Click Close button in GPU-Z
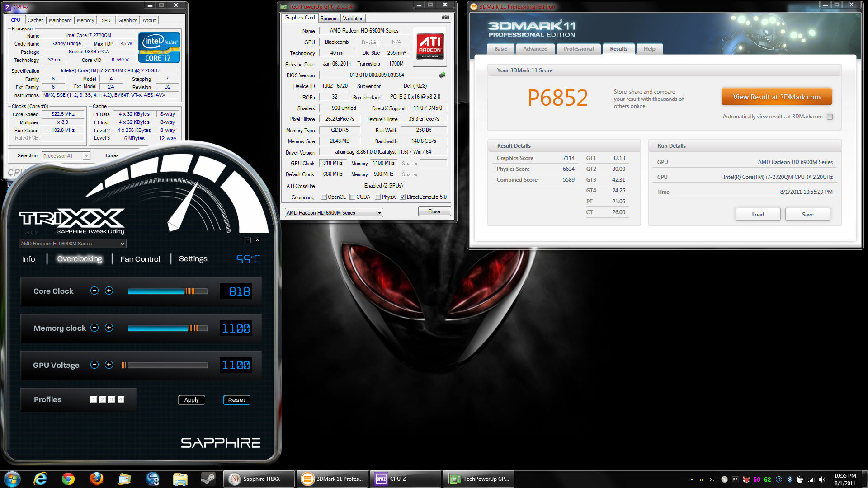The height and width of the screenshot is (488, 868). (434, 211)
